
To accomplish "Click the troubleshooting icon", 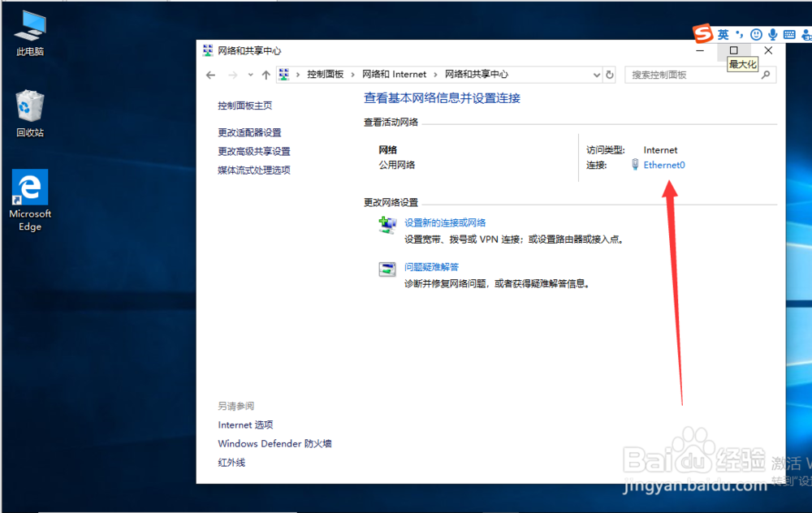I will pos(387,269).
